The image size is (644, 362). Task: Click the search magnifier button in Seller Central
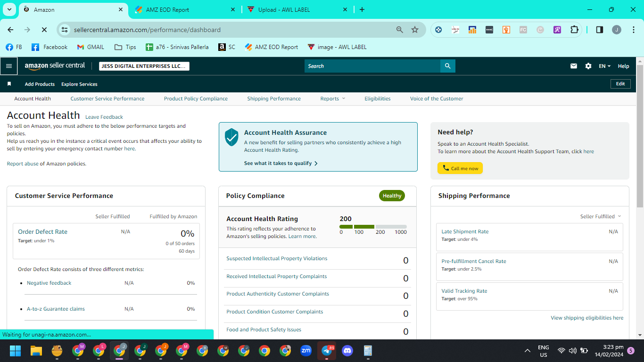click(x=447, y=66)
